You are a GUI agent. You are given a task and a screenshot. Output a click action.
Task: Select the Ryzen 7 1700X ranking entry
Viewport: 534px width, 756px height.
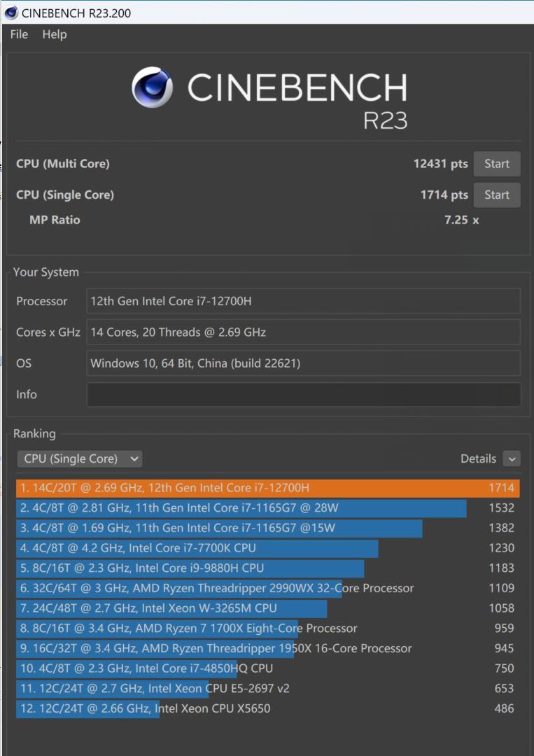(x=189, y=629)
